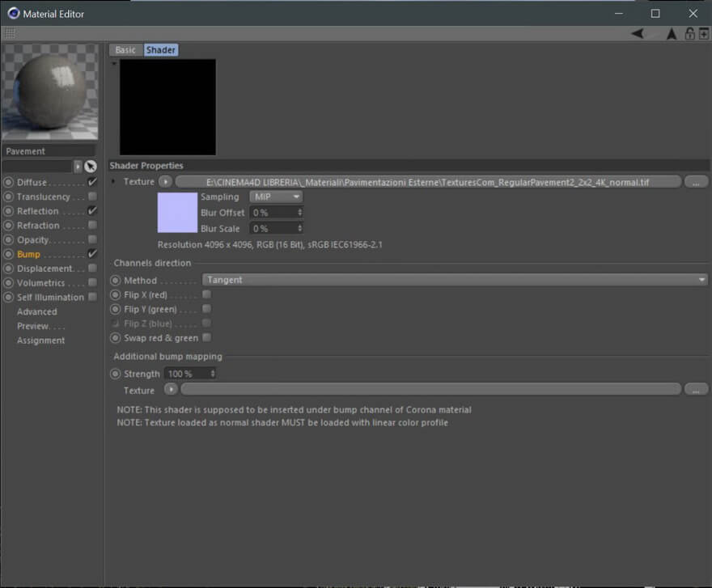712x588 pixels.
Task: Click the Swap red & green animation dot
Action: [x=116, y=338]
